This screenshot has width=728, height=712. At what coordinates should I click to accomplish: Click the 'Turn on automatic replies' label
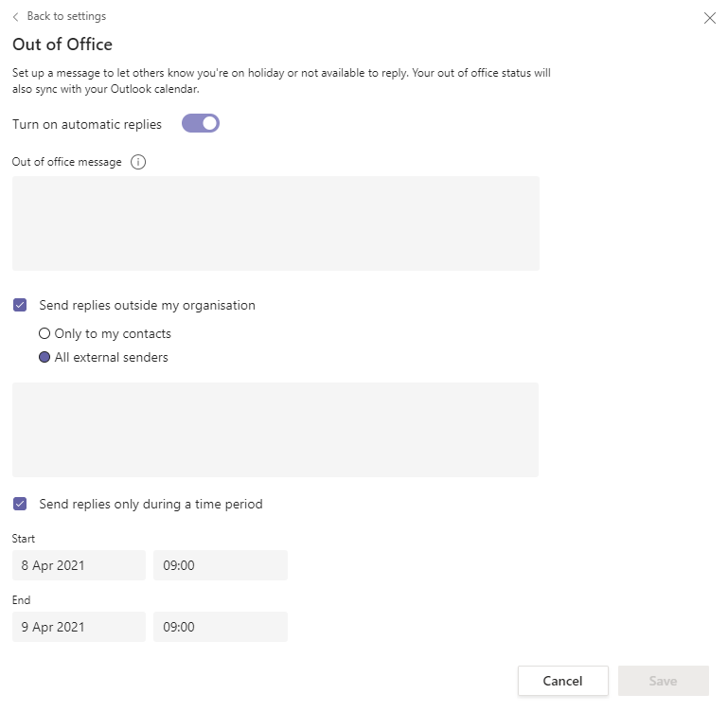pyautogui.click(x=87, y=124)
